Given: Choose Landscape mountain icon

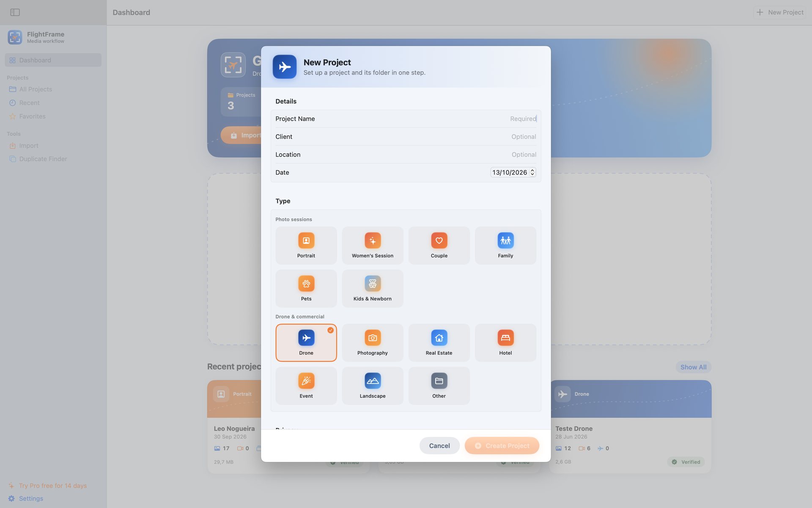Looking at the screenshot, I should (373, 381).
